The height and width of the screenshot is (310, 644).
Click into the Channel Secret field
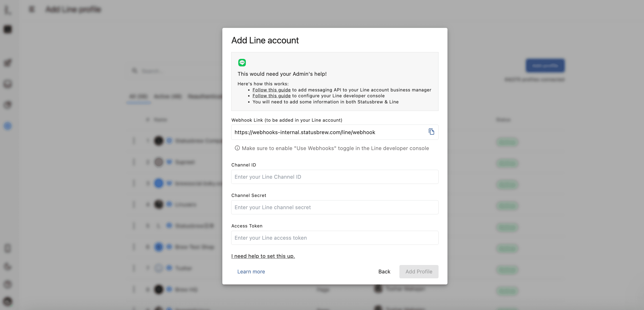[x=334, y=207]
